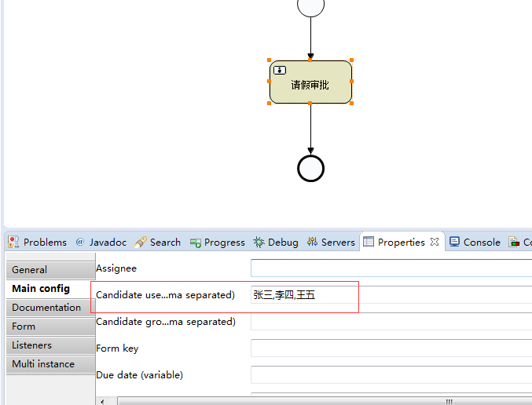The image size is (532, 405).
Task: Click the Search flashlight icon
Action: pyautogui.click(x=141, y=242)
